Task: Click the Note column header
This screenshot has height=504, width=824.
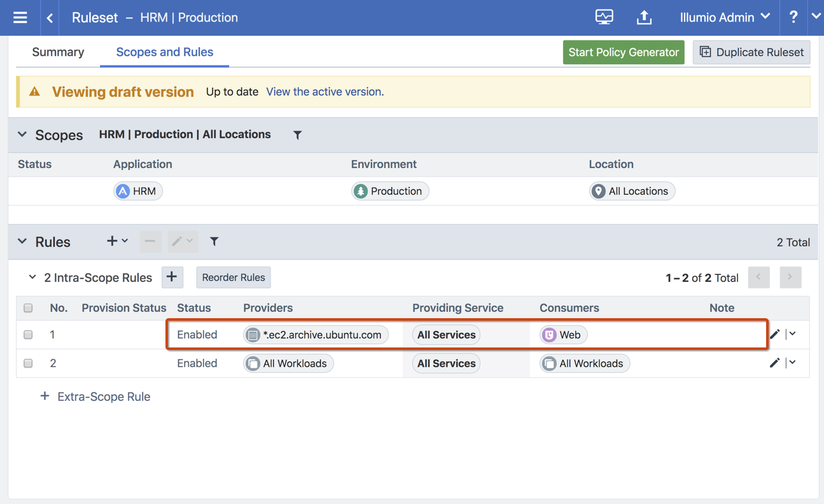Action: click(722, 308)
